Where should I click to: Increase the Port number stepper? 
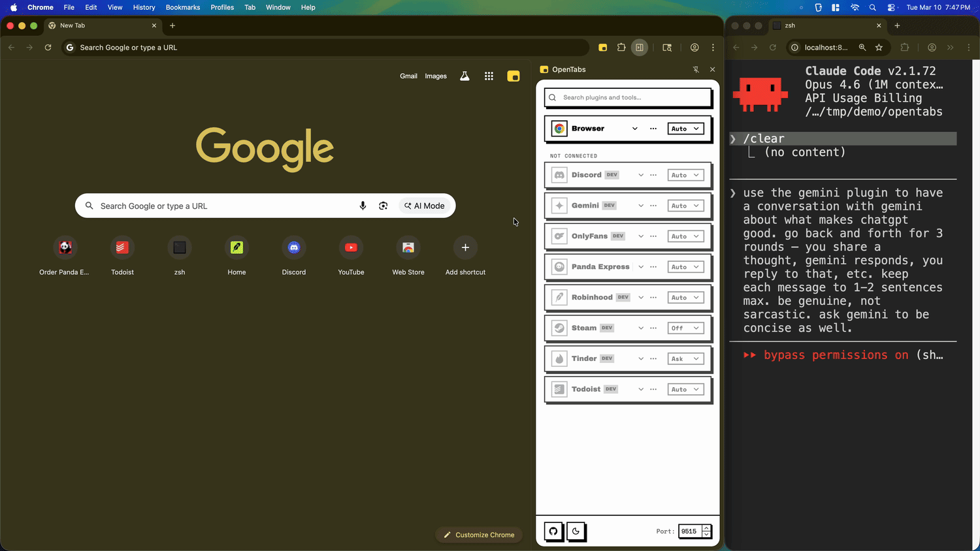coord(706,528)
